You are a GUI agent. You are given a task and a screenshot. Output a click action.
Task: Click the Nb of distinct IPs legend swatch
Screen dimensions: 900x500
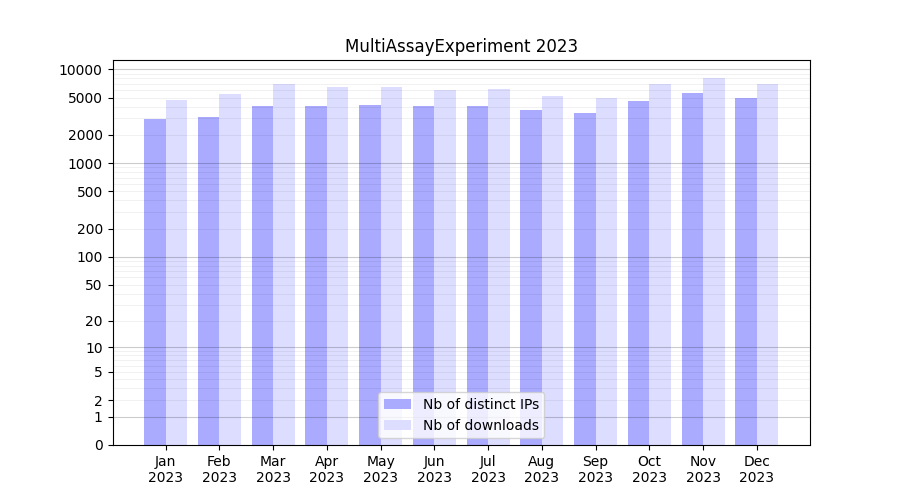tap(397, 404)
